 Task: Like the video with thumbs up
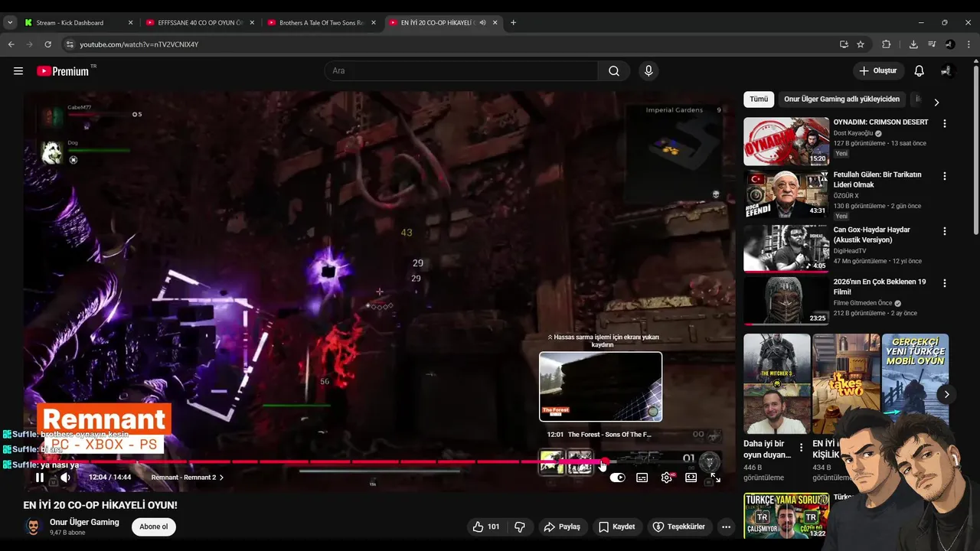pyautogui.click(x=486, y=527)
